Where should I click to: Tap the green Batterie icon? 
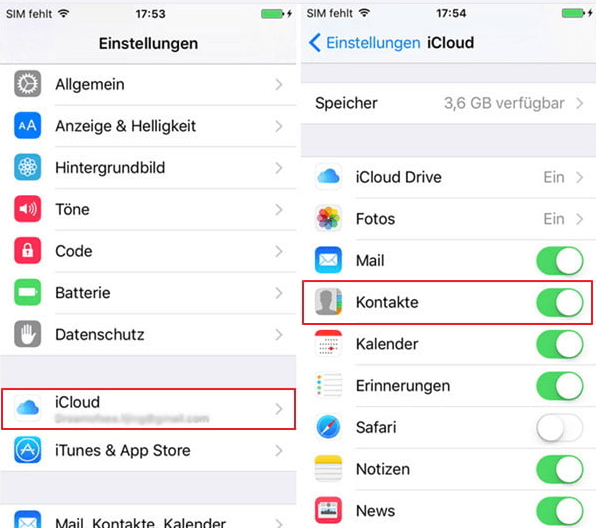pos(27,292)
